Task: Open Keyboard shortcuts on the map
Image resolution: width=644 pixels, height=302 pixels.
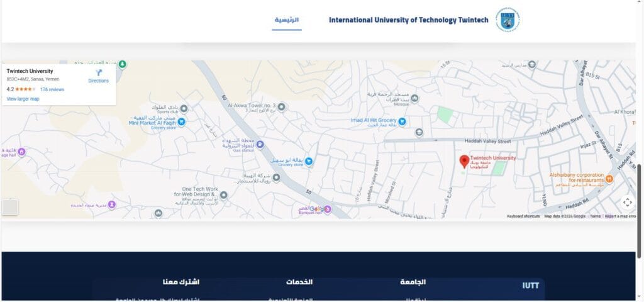Action: (523, 216)
